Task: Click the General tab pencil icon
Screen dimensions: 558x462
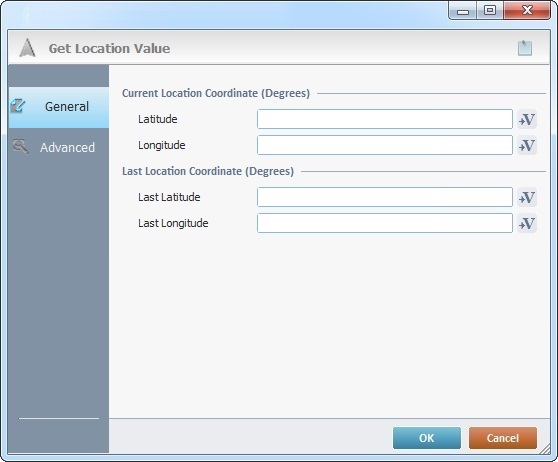Action: (18, 106)
